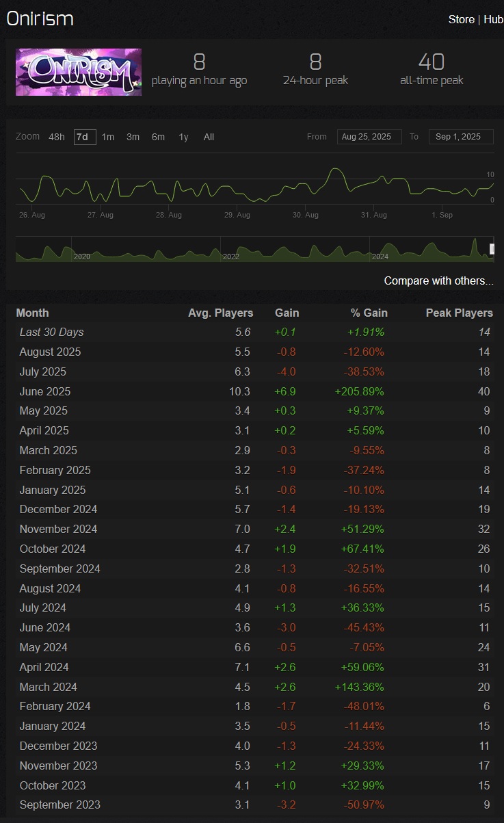Select the May 2024 row label
Screen dimensions: 504x823
(x=43, y=647)
